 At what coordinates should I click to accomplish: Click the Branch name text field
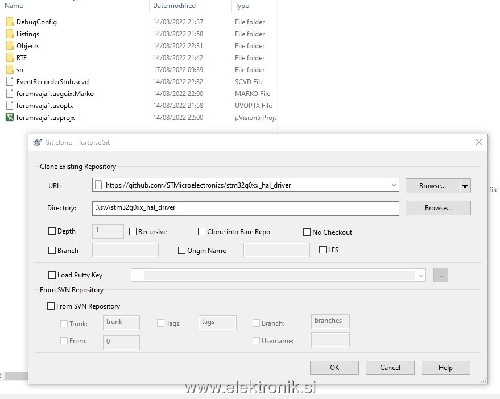(125, 250)
